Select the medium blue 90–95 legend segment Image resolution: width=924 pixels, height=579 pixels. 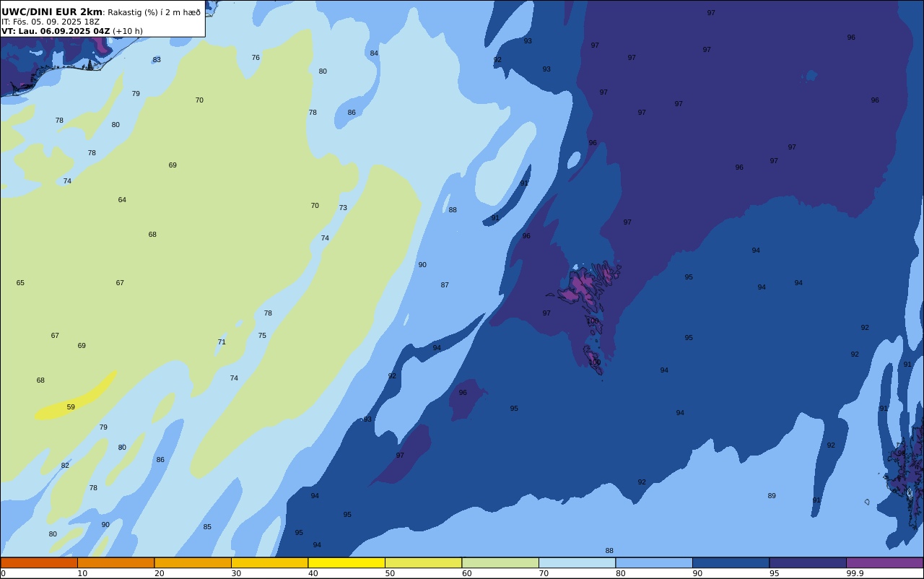pos(731,562)
